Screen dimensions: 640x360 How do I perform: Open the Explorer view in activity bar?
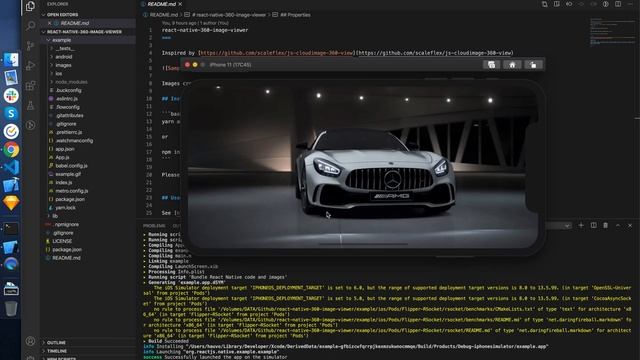[x=30, y=6]
